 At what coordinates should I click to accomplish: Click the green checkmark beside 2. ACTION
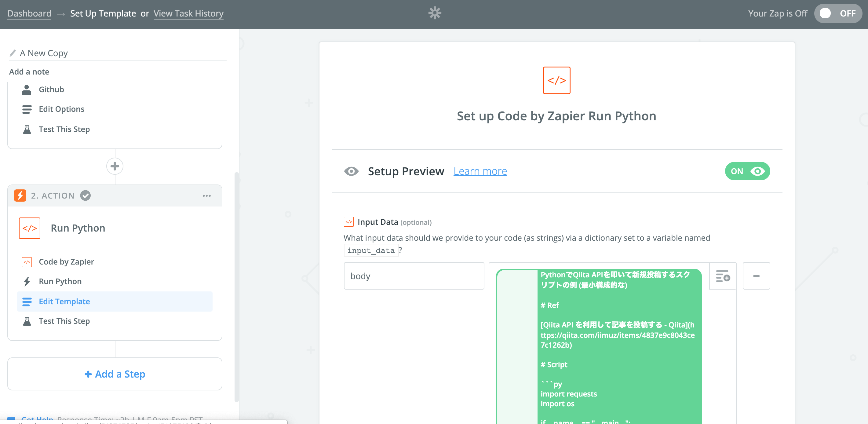coord(86,196)
